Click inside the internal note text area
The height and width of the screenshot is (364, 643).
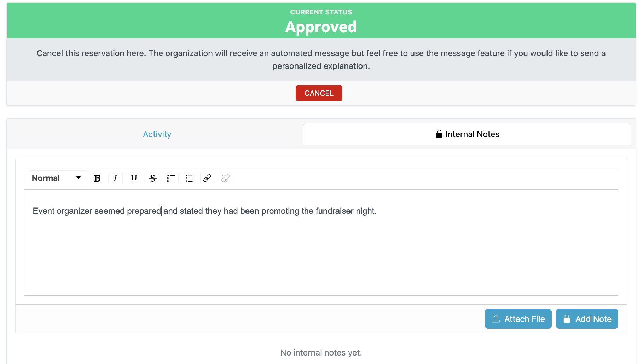coord(321,242)
